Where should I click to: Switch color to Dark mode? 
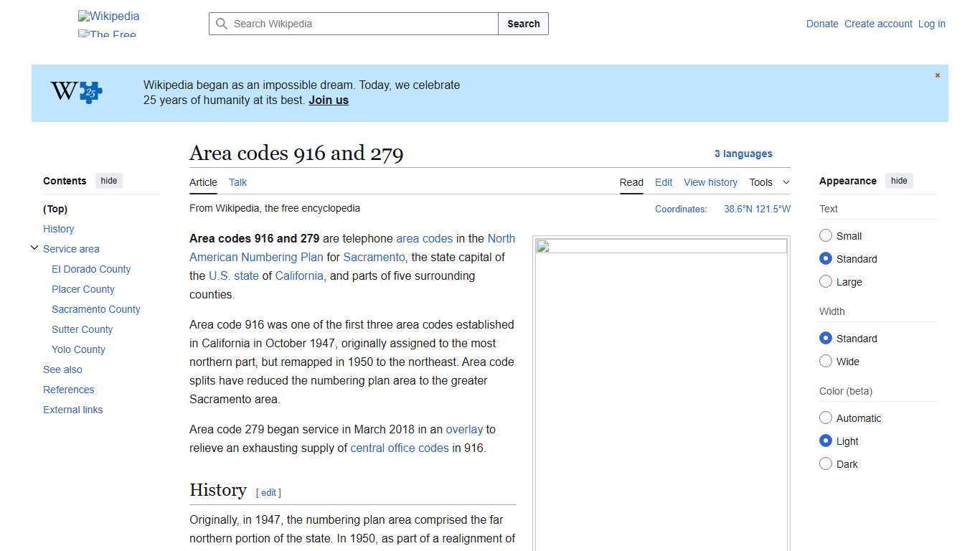tap(826, 464)
